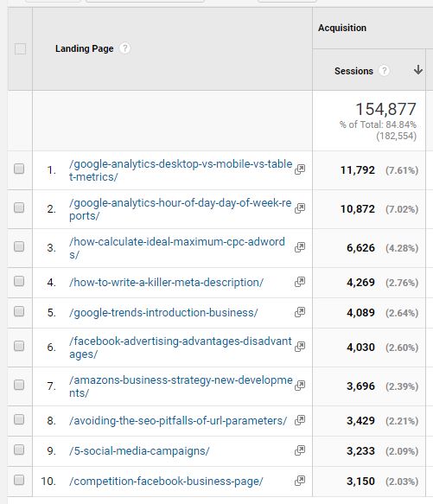This screenshot has height=504, width=433.
Task: Select the sessions value 3,696
Action: pos(360,386)
